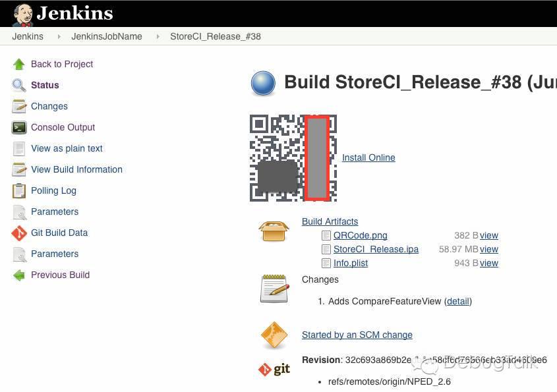Open the change detail link
The height and width of the screenshot is (392, 557).
tap(458, 301)
